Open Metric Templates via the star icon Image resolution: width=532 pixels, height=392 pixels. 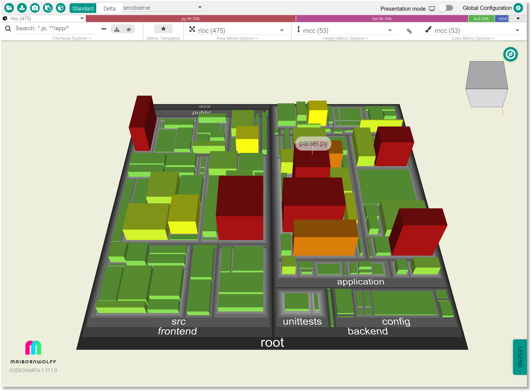pyautogui.click(x=163, y=29)
